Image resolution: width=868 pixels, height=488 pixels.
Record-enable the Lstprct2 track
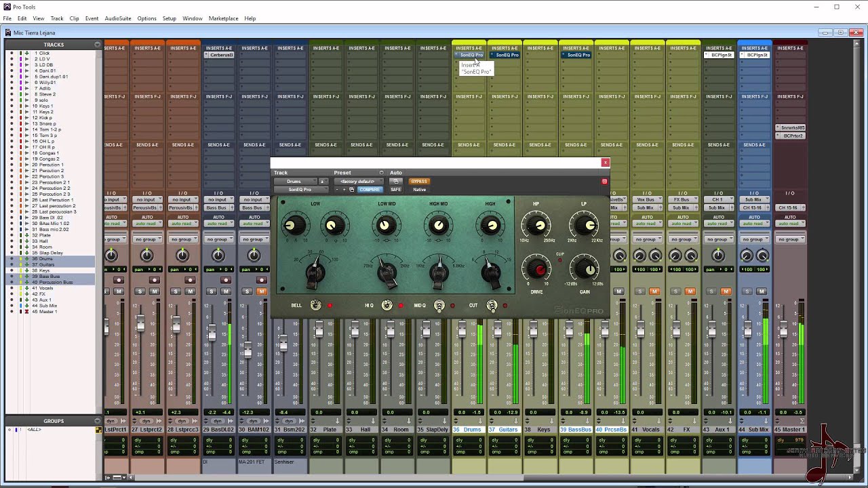pos(154,280)
